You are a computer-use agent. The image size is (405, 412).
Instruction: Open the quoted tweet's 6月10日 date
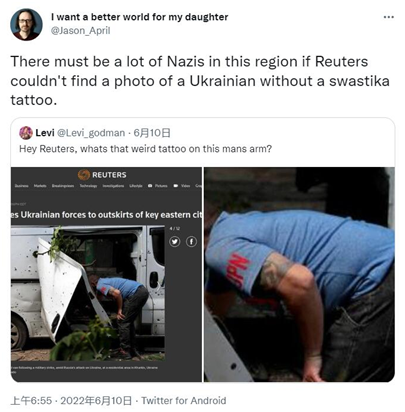pyautogui.click(x=152, y=133)
